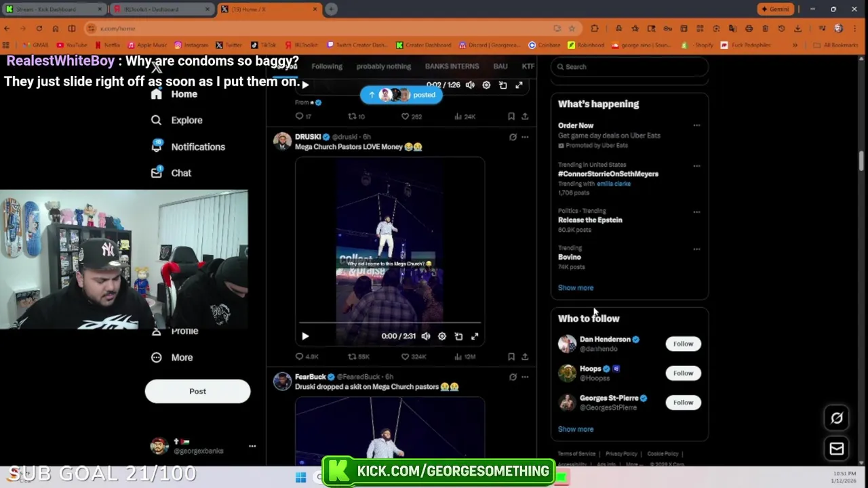Open three-dot menu on FearBuck's post
Screen dimensions: 868x488
click(x=525, y=377)
